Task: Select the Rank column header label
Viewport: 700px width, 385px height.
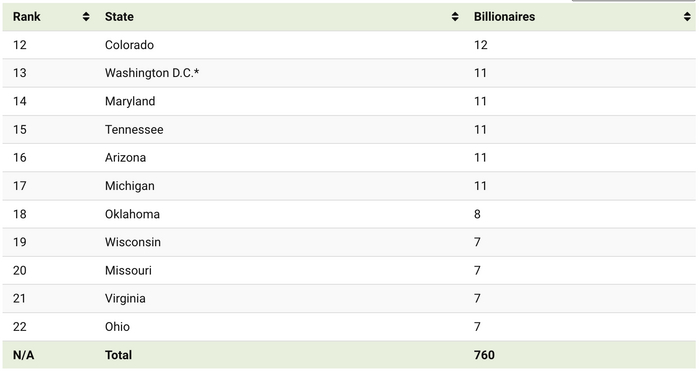Action: tap(27, 17)
